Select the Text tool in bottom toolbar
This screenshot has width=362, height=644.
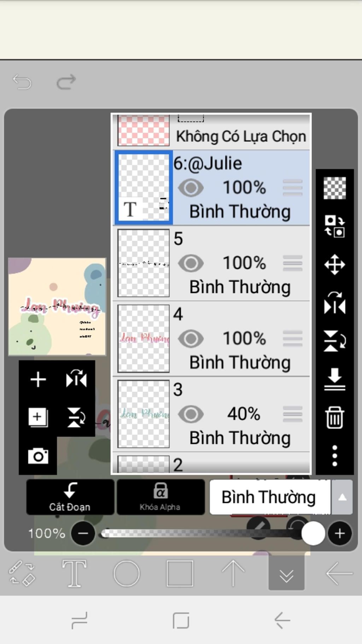pyautogui.click(x=74, y=573)
